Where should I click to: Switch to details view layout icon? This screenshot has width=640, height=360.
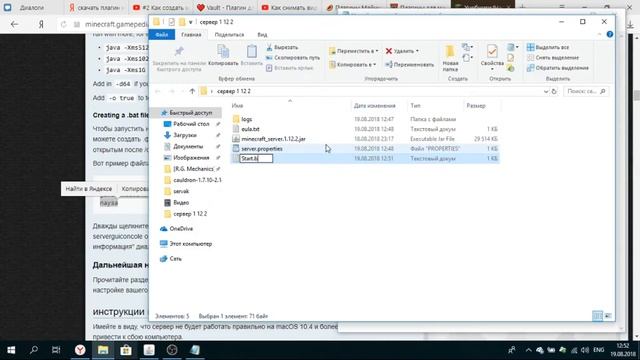tap(597, 316)
